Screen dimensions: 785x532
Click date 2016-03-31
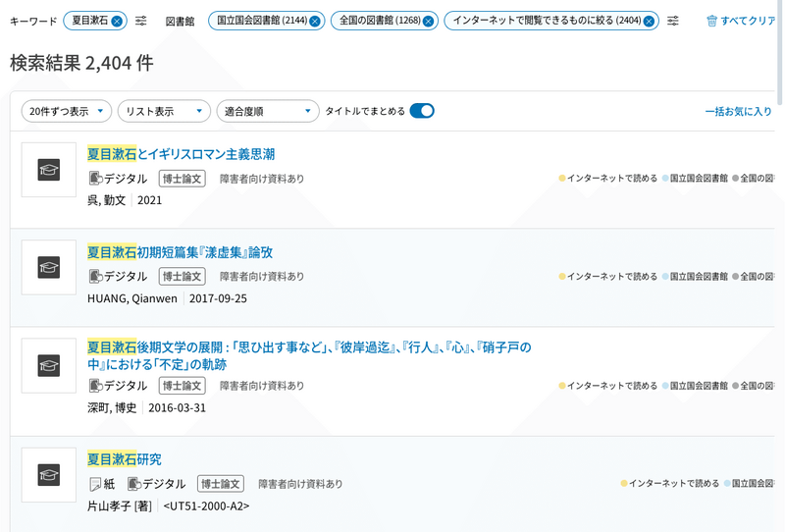pos(178,407)
